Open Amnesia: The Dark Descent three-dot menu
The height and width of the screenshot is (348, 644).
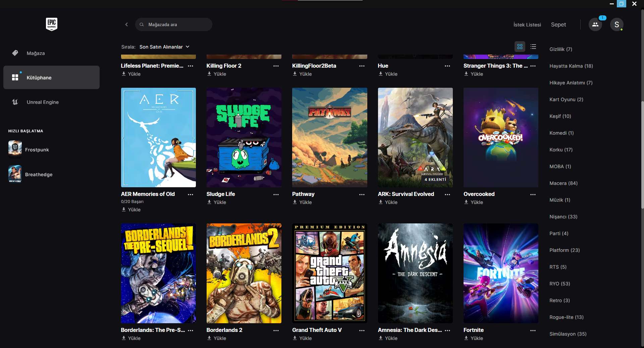[447, 330]
